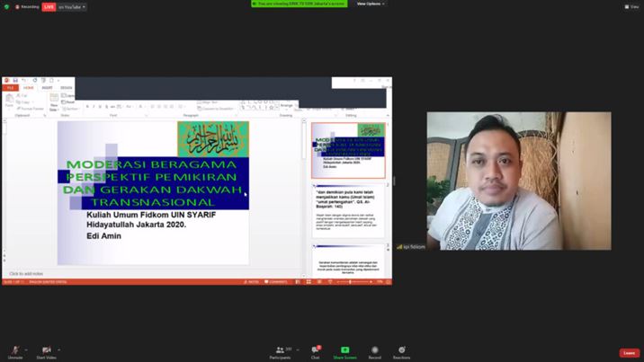Open the FILE tab in PowerPoint
644x362 pixels.
coord(10,87)
